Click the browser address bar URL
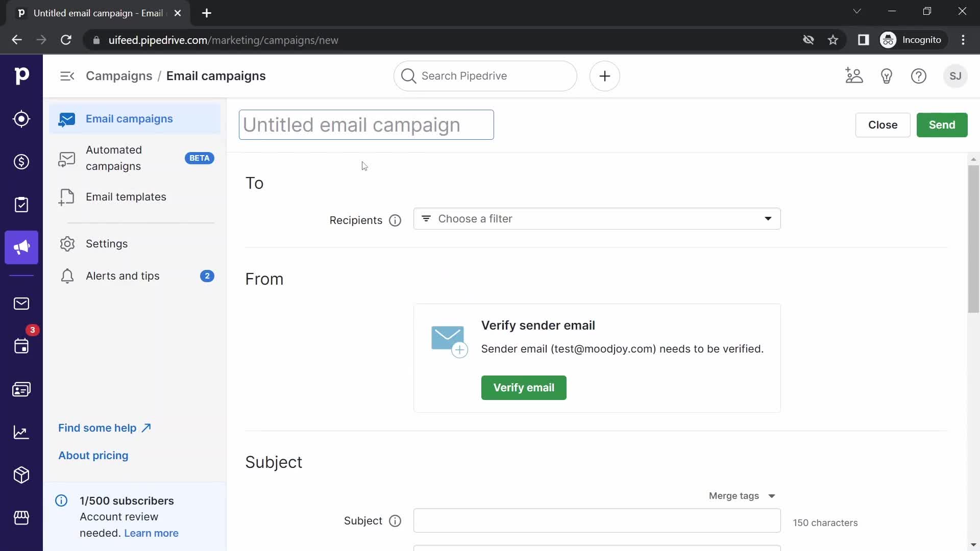The image size is (980, 551). (224, 40)
